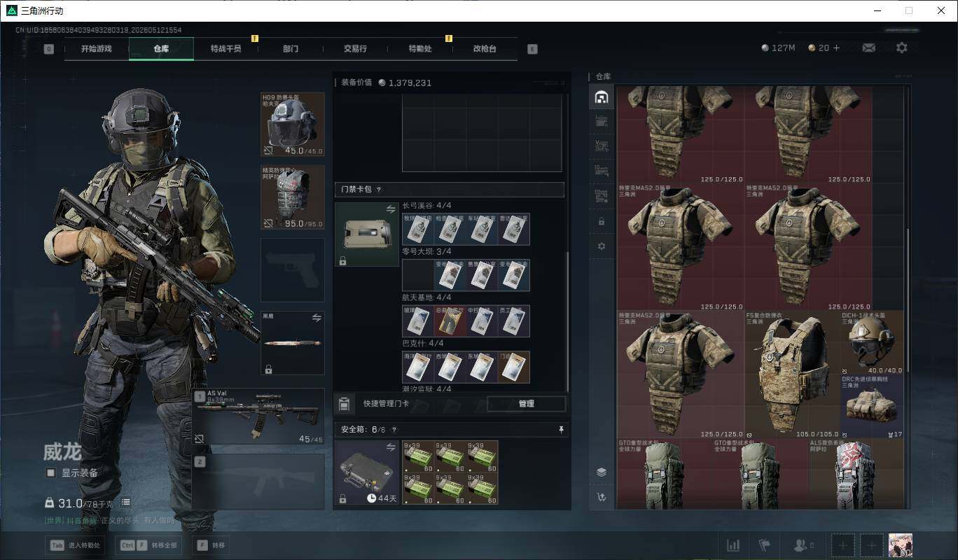Click the 装备价值 1,379,231 text
The height and width of the screenshot is (560, 958).
coord(387,83)
